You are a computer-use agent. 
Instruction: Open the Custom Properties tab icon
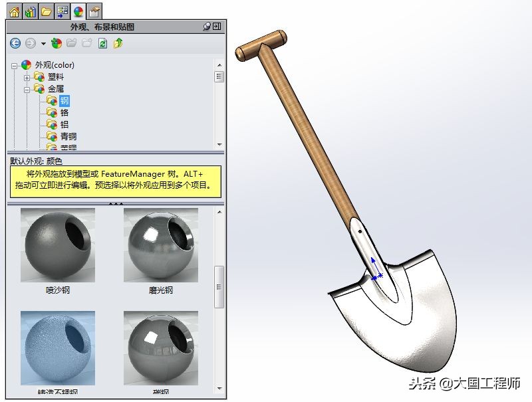(x=94, y=10)
